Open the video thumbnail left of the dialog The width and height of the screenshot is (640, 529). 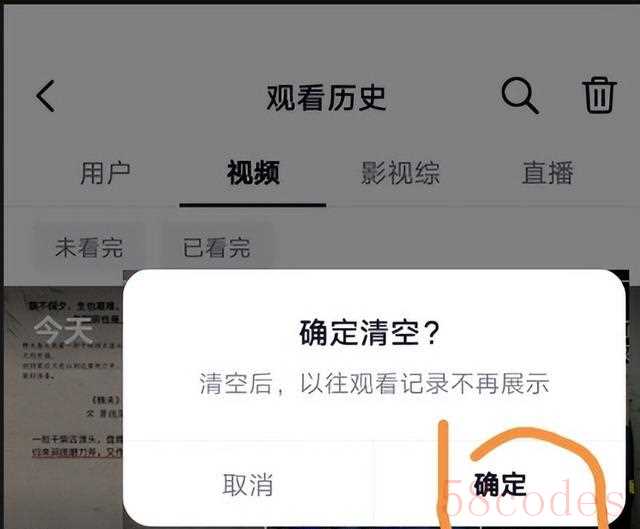click(63, 407)
